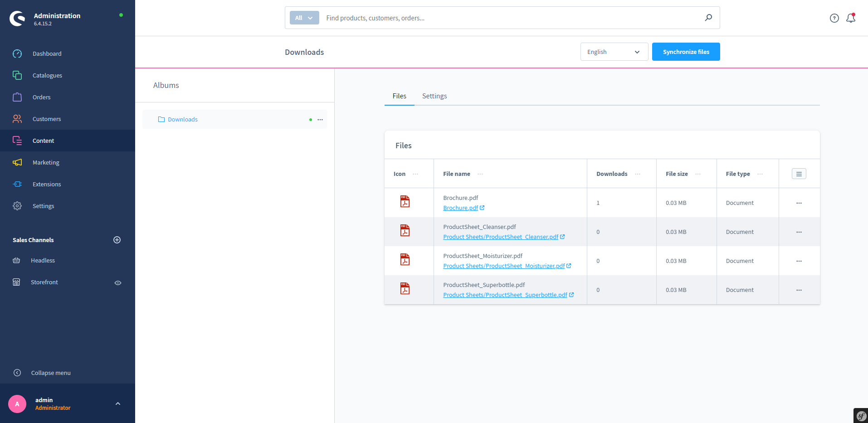Open Product Sheets/ProductSheet_Superbottle.pdf link
Viewport: 868px width, 423px height.
click(508, 295)
